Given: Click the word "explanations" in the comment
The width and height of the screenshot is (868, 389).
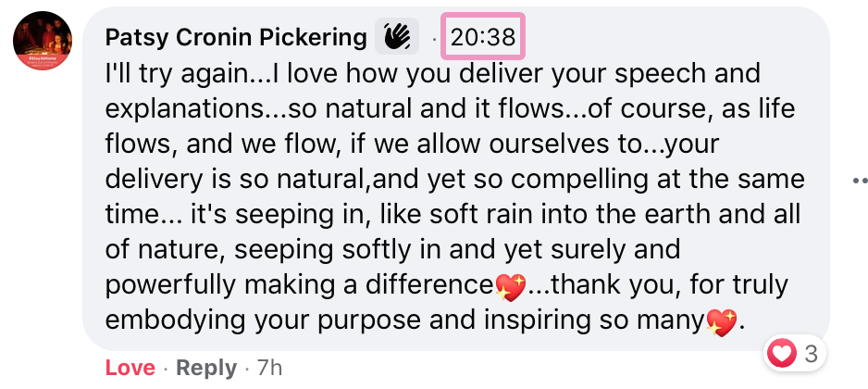Looking at the screenshot, I should (x=188, y=108).
